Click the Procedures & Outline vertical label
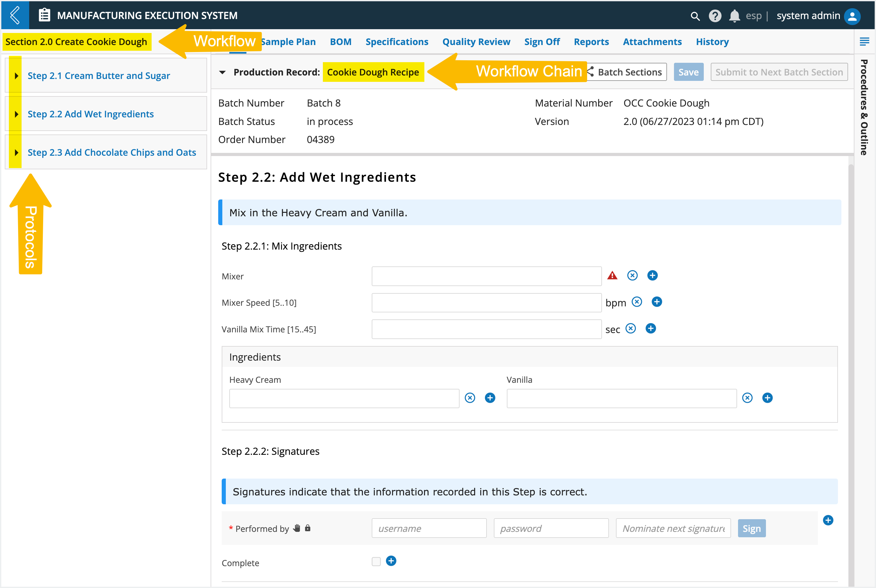The height and width of the screenshot is (588, 876). click(x=864, y=108)
